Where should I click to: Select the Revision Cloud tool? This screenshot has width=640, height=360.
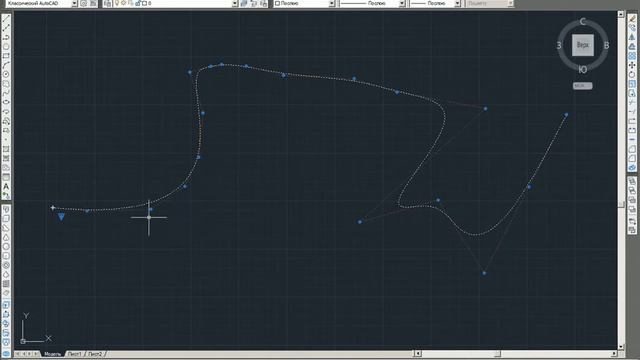coord(6,84)
